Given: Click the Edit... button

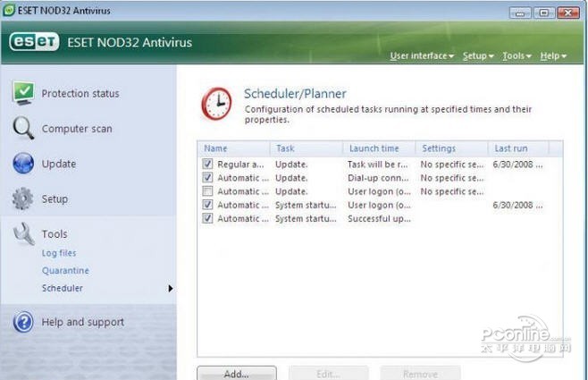Looking at the screenshot, I should pos(329,373).
